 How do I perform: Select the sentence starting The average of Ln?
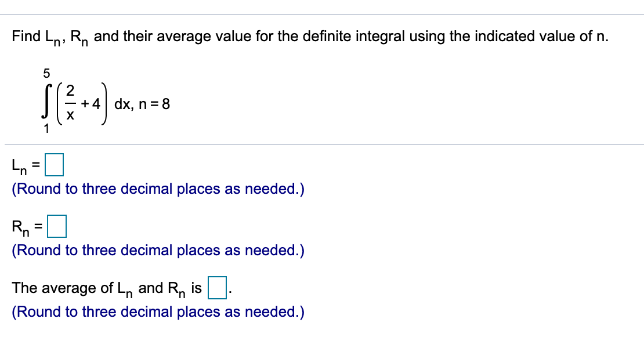point(99,288)
